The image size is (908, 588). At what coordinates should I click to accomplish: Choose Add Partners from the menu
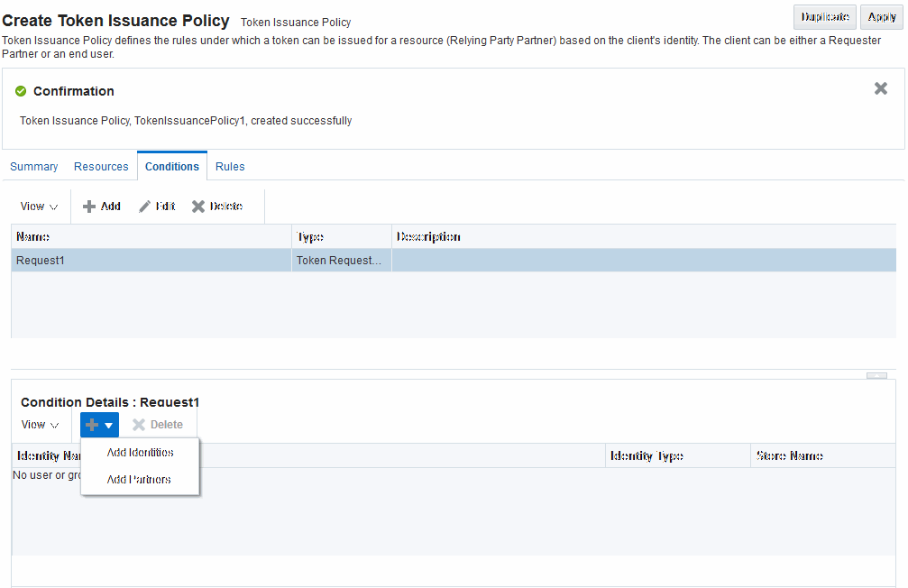(x=139, y=479)
